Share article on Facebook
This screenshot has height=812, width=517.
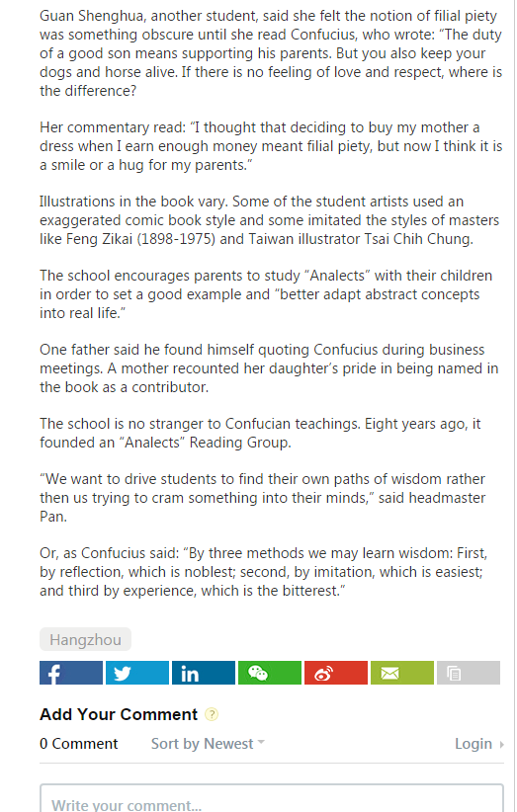pos(71,673)
